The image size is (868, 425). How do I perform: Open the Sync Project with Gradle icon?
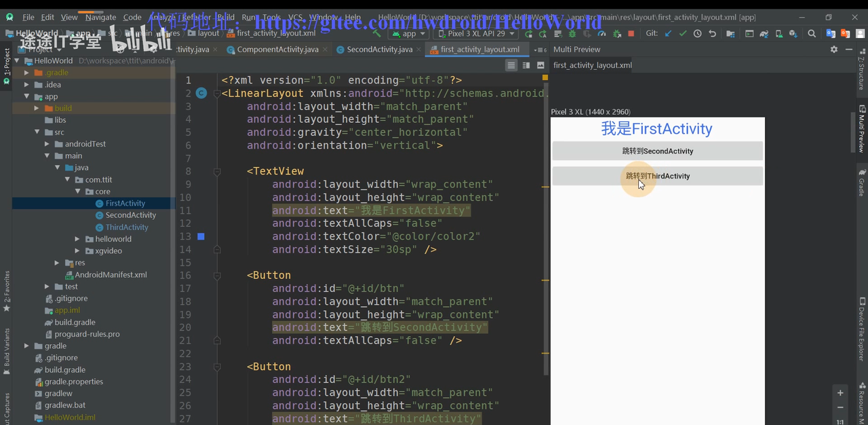[764, 33]
